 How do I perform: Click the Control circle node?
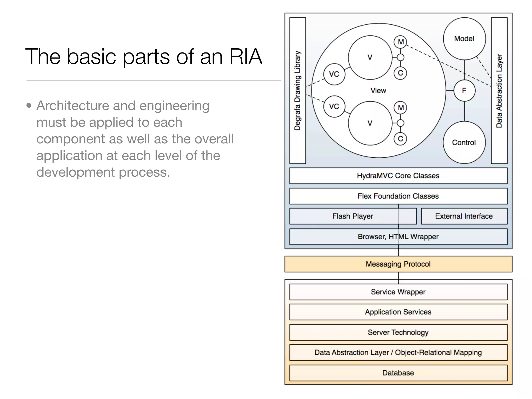coord(464,142)
